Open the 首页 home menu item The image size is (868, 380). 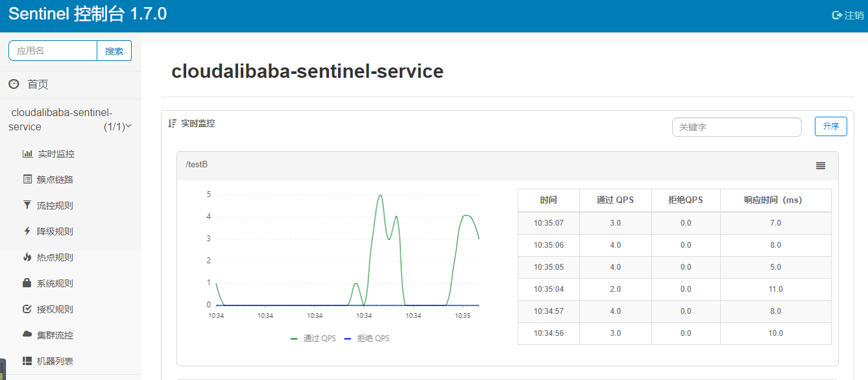pos(38,84)
